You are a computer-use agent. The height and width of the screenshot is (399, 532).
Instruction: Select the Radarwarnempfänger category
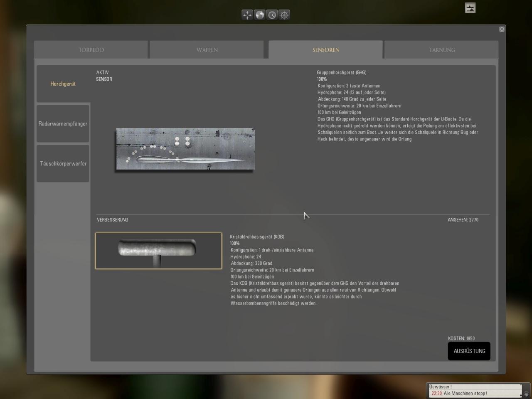(63, 124)
